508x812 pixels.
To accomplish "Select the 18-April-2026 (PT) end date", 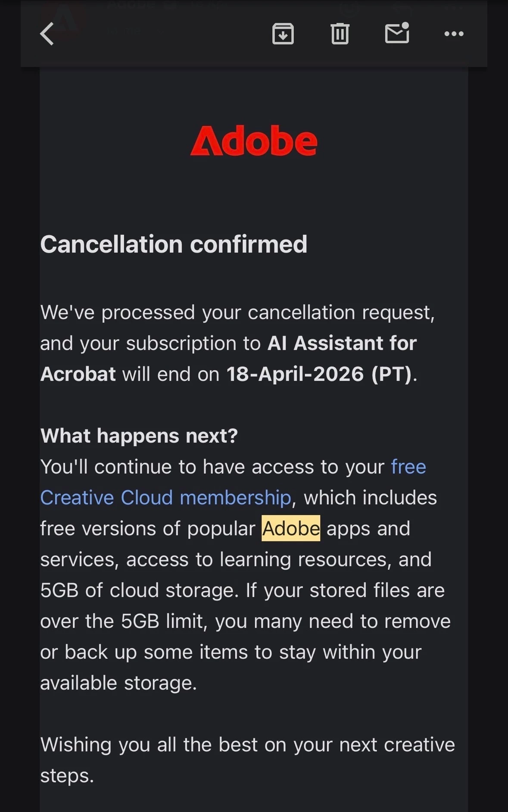I will point(319,374).
